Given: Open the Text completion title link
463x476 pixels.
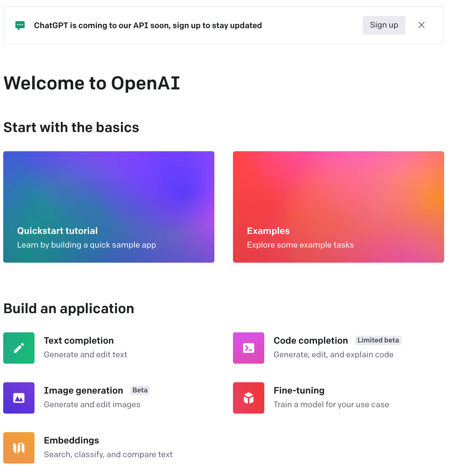Looking at the screenshot, I should (x=79, y=340).
